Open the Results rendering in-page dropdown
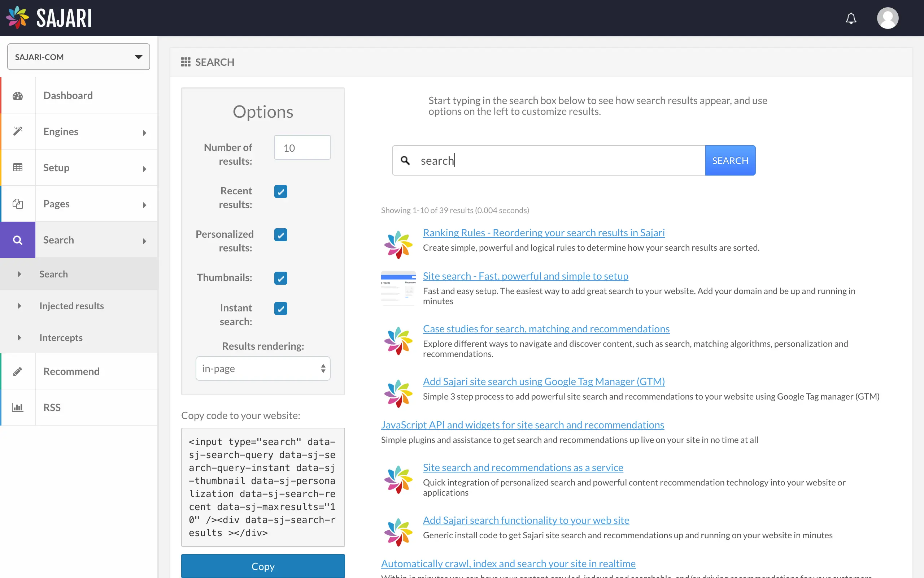The image size is (924, 578). pos(263,368)
